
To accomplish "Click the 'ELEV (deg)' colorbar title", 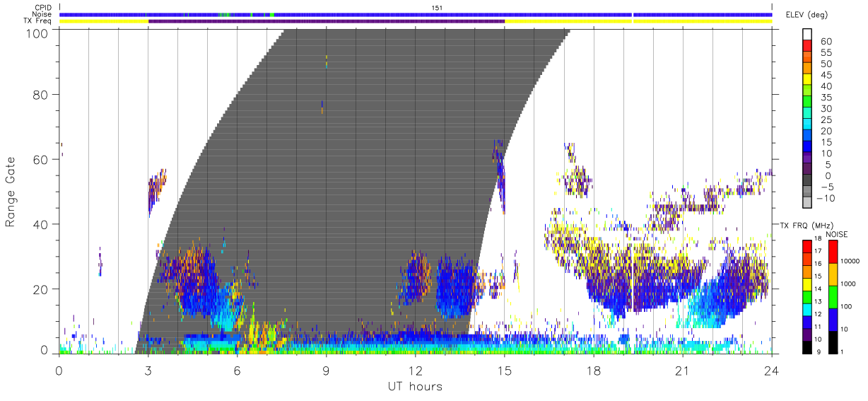I will pyautogui.click(x=807, y=16).
